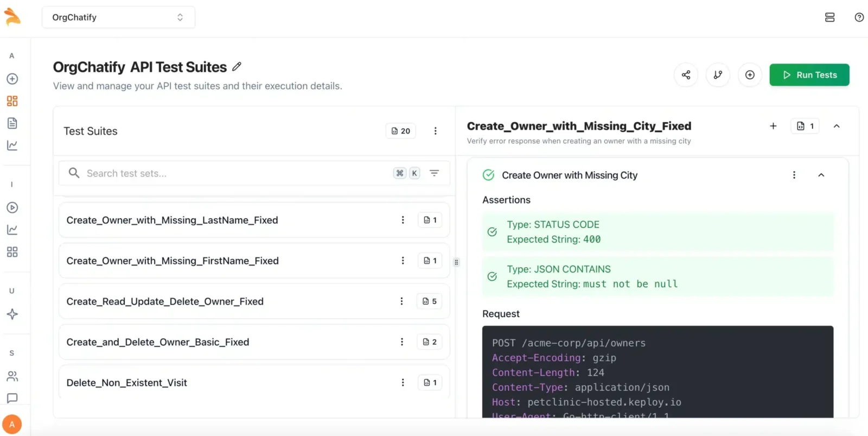Open menu for Create_Owner_with_Missing_FirstName_Fixed

tap(403, 261)
